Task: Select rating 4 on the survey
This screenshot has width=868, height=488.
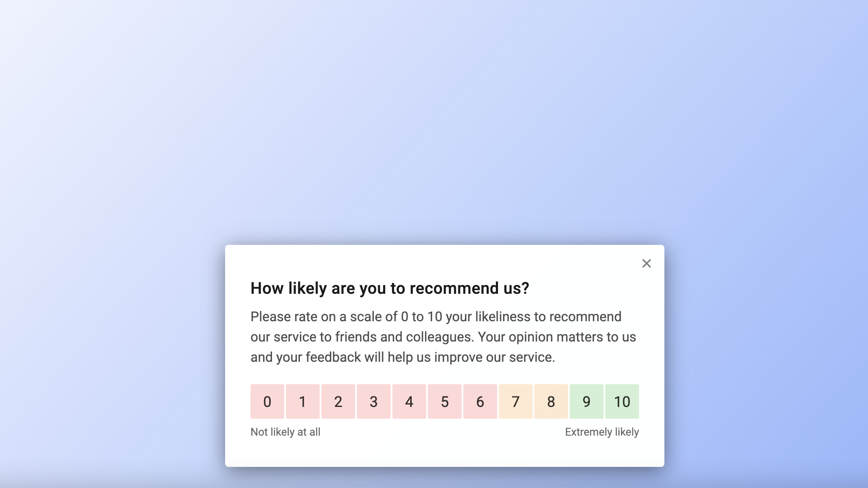Action: pos(409,401)
